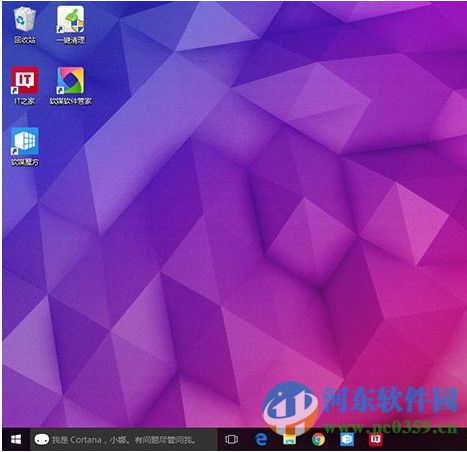Screen dimensions: 467x452
Task: Click the Cortana circle icon in search box
Action: 42,440
